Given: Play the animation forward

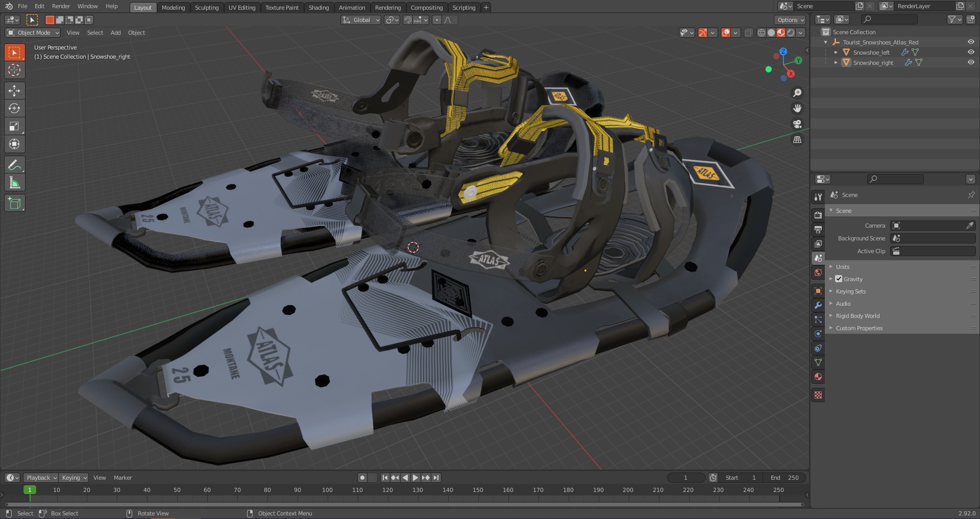Looking at the screenshot, I should coord(415,478).
